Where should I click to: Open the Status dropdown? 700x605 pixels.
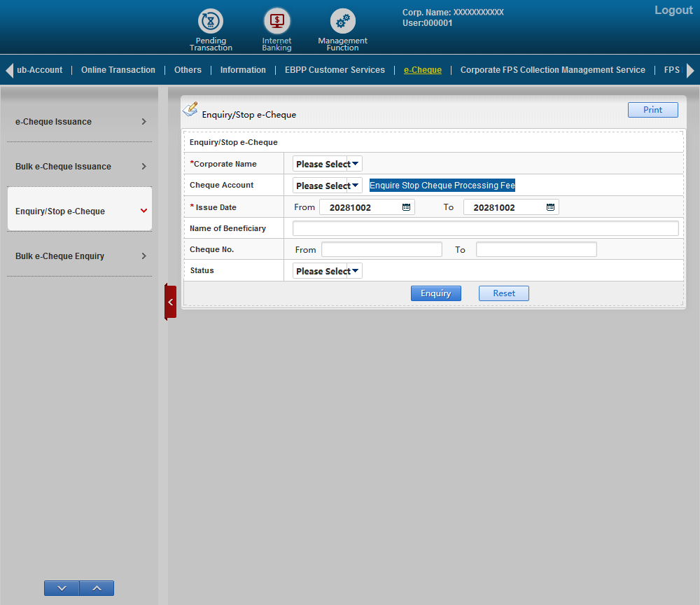coord(327,271)
